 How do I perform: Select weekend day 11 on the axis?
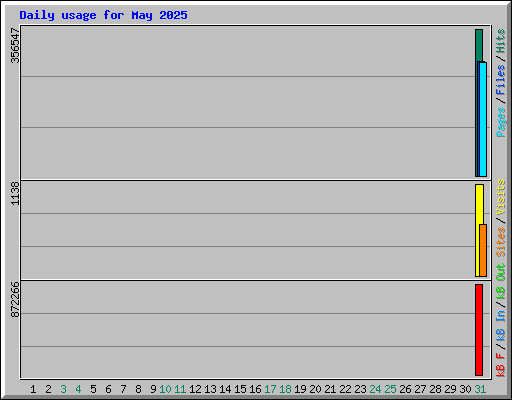pos(180,389)
